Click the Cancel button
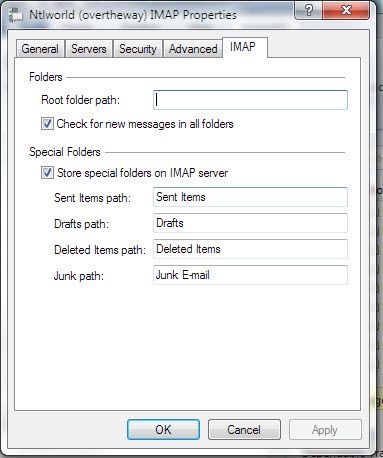 click(x=244, y=430)
